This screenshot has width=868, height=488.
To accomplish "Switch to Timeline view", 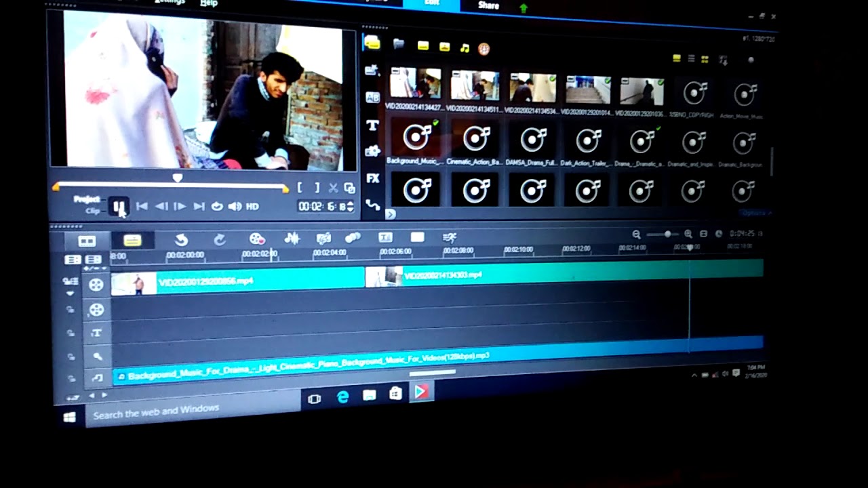I will point(132,241).
